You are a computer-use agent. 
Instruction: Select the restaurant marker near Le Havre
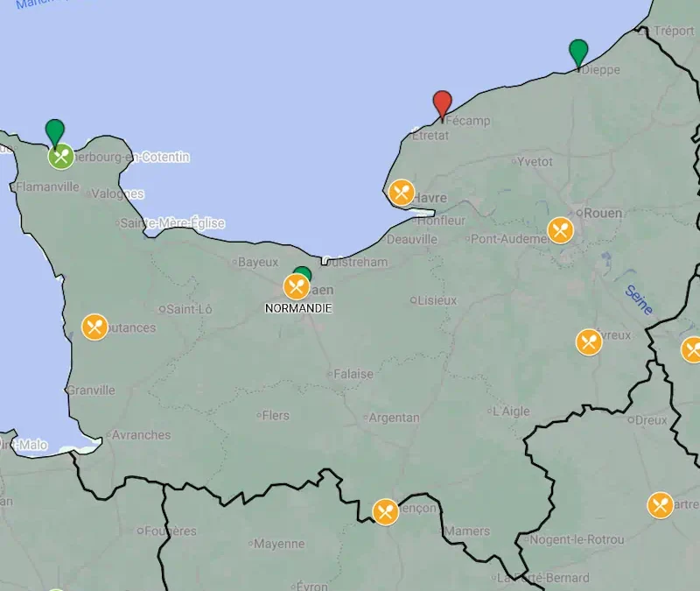point(402,192)
